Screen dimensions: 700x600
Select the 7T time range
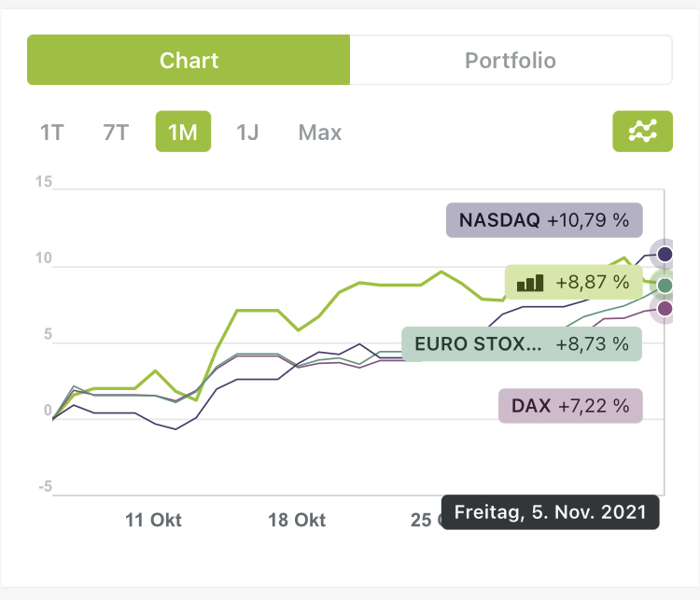(x=116, y=133)
